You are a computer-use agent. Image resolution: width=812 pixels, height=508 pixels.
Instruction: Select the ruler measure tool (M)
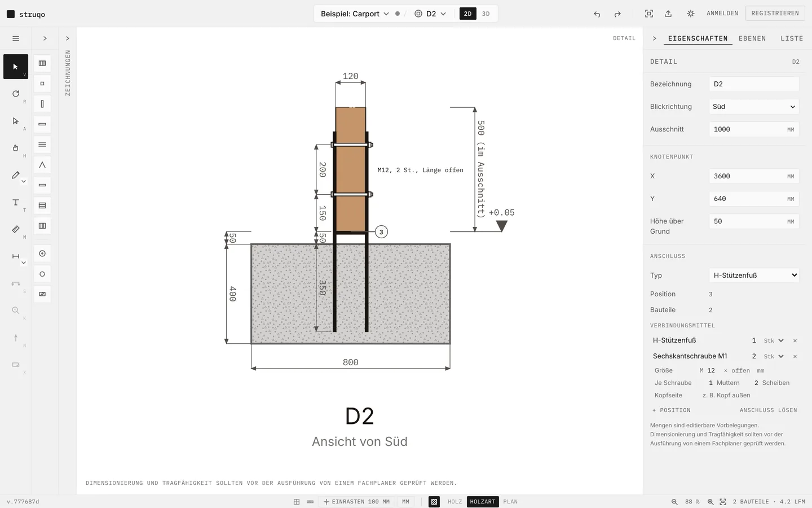(16, 229)
